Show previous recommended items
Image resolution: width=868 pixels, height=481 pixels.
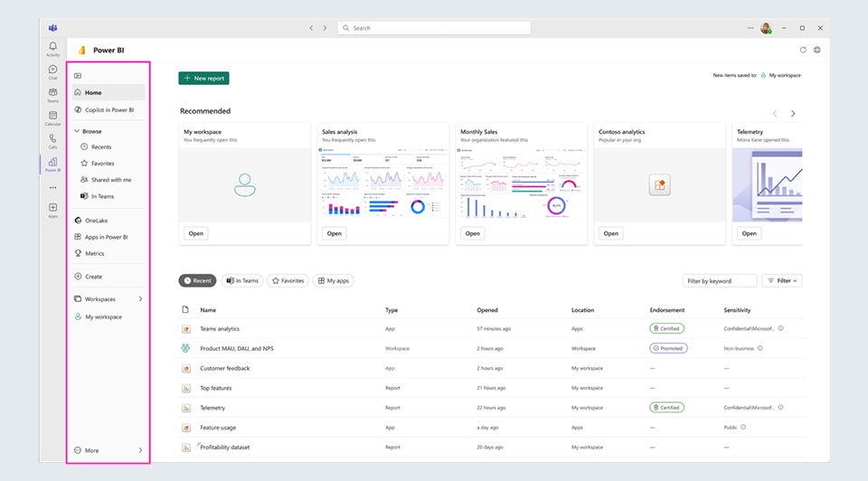[775, 114]
